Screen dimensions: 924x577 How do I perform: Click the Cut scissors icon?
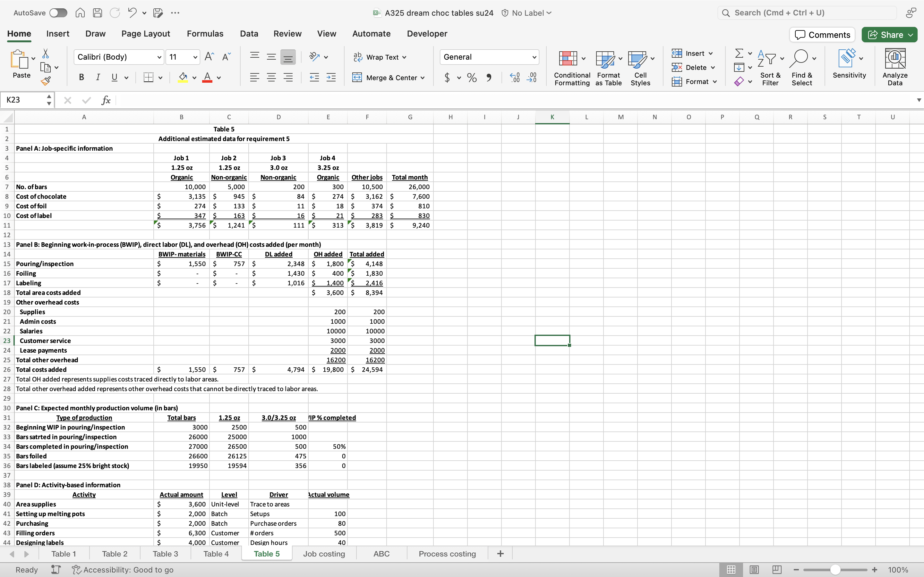[x=46, y=53]
